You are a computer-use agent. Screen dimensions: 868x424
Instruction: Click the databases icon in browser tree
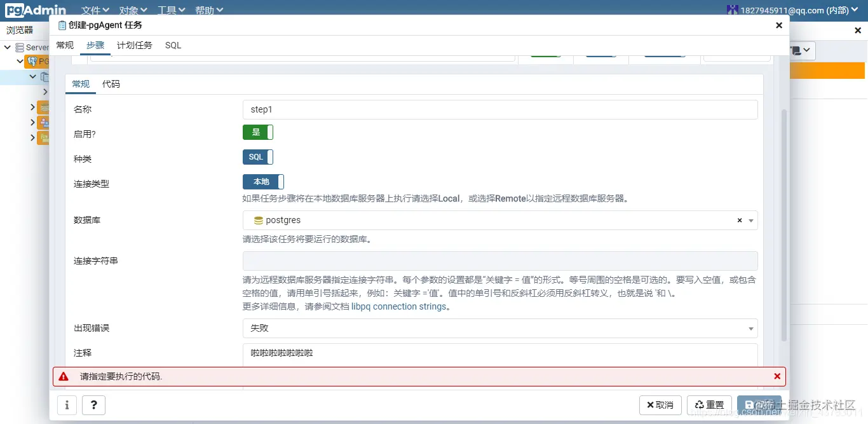(44, 107)
